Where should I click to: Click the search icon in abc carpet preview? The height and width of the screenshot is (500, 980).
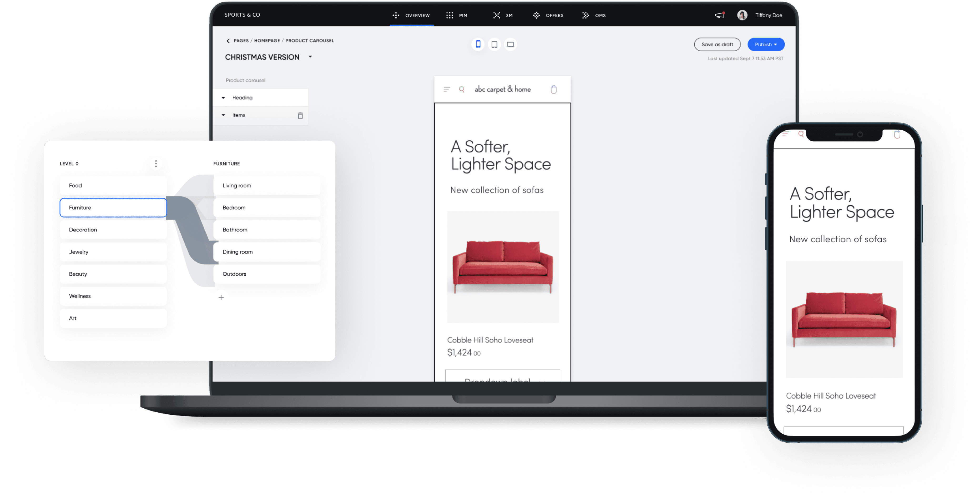point(462,90)
